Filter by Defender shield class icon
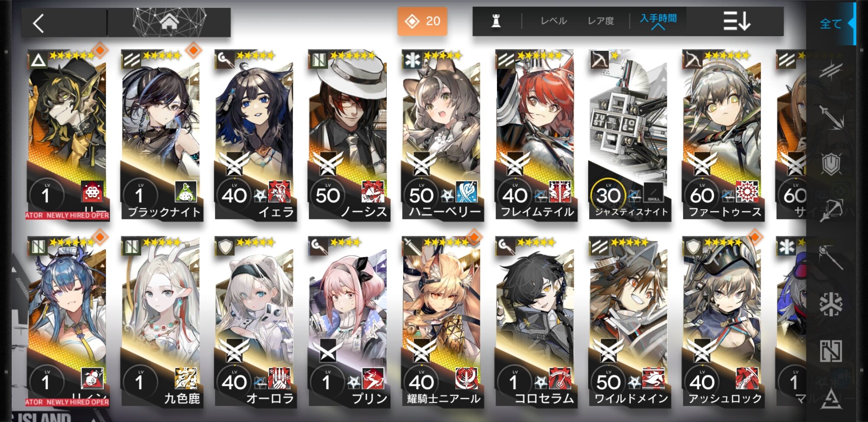The width and height of the screenshot is (868, 422). pos(831,164)
